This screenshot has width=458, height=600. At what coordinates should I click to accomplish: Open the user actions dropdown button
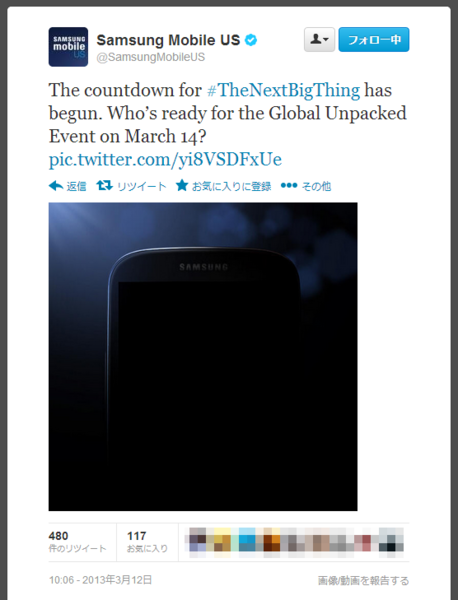tap(319, 39)
